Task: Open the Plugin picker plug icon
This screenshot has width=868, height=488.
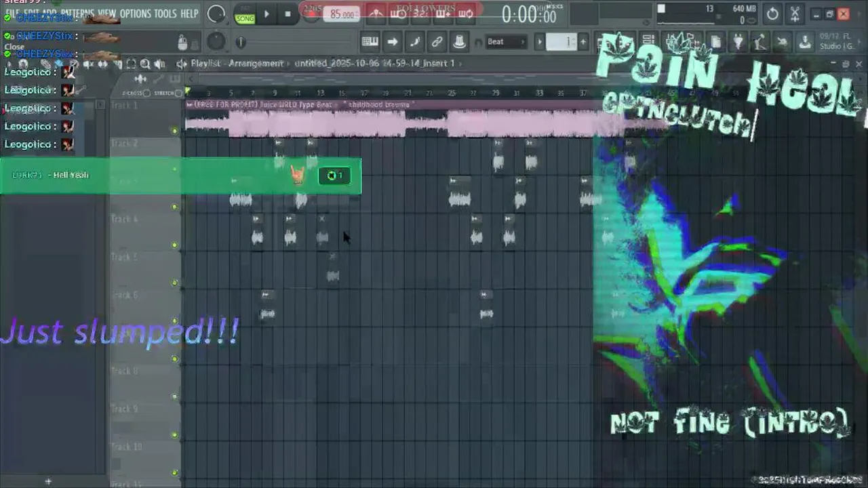Action: 737,42
